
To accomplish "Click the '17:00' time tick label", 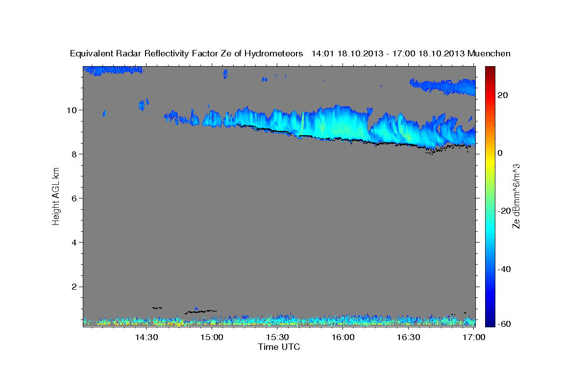I will tap(474, 337).
